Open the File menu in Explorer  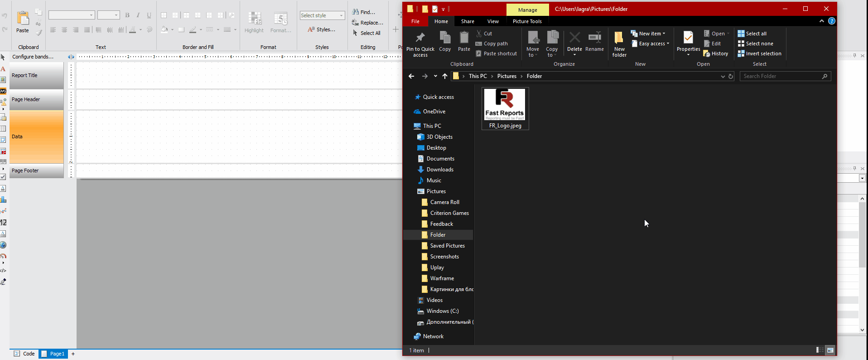[415, 21]
